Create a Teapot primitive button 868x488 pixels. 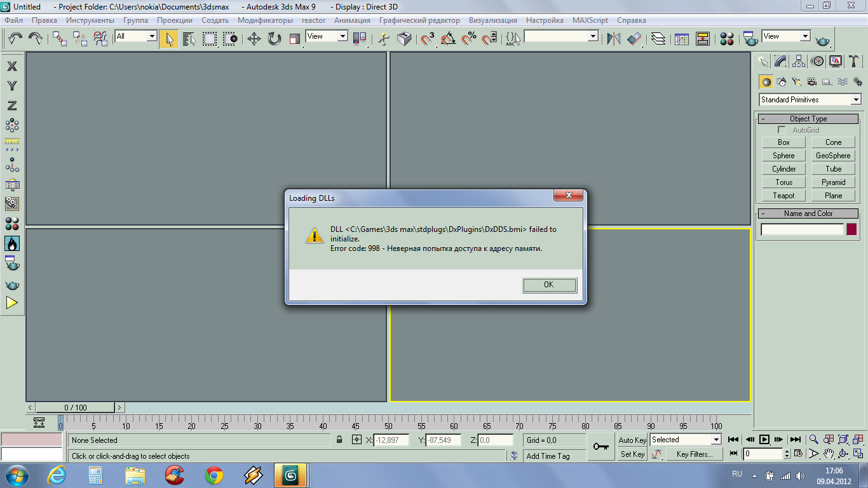click(783, 196)
